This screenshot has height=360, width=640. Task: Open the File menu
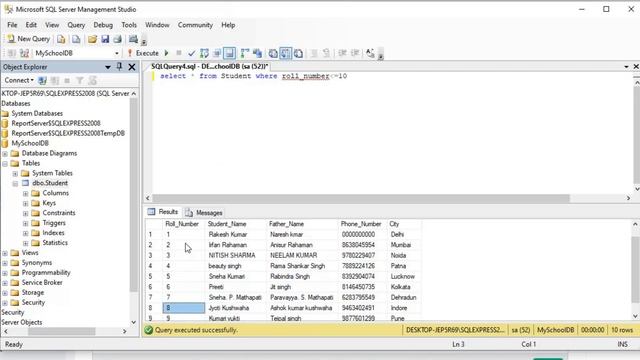click(x=12, y=25)
